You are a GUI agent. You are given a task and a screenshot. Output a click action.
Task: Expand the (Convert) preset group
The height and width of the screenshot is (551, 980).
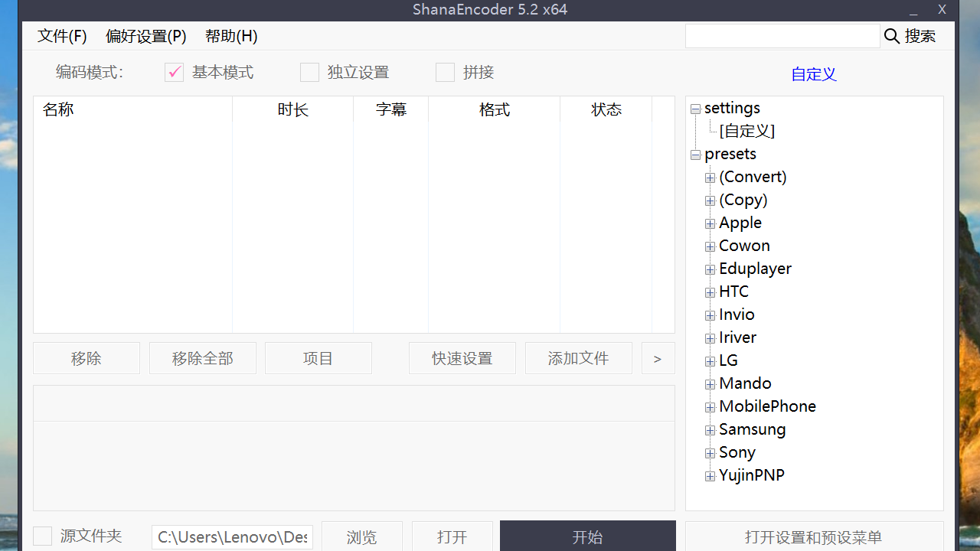710,177
